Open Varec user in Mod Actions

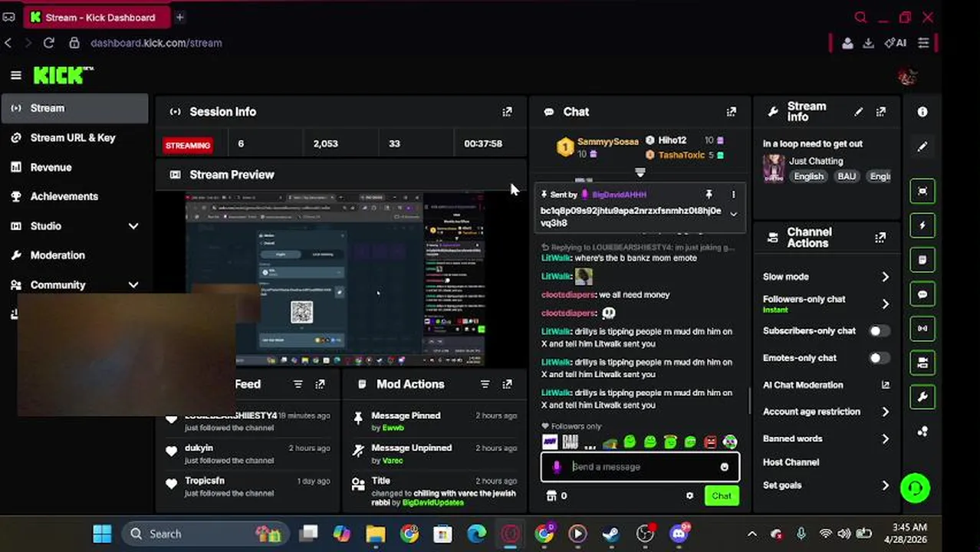(392, 461)
